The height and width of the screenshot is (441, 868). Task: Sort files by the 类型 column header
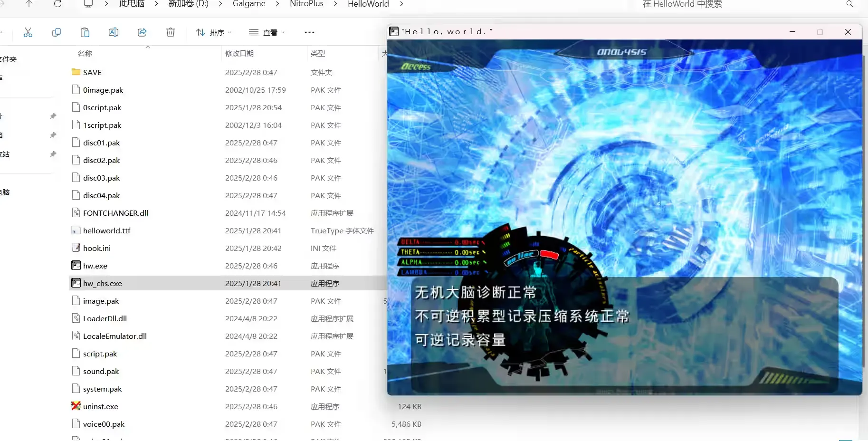(318, 54)
